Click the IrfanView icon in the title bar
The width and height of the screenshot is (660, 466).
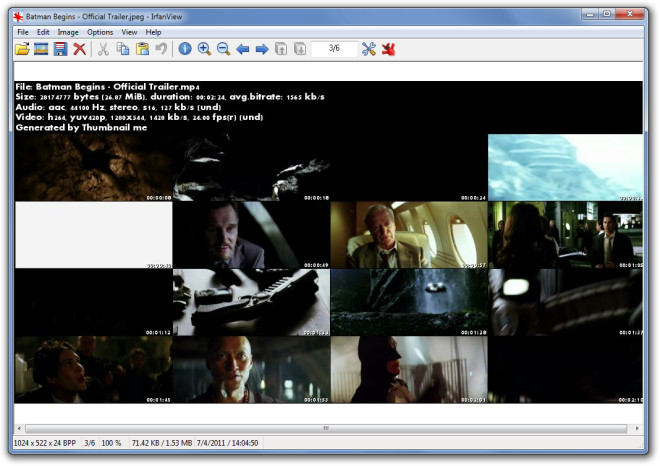[18, 17]
